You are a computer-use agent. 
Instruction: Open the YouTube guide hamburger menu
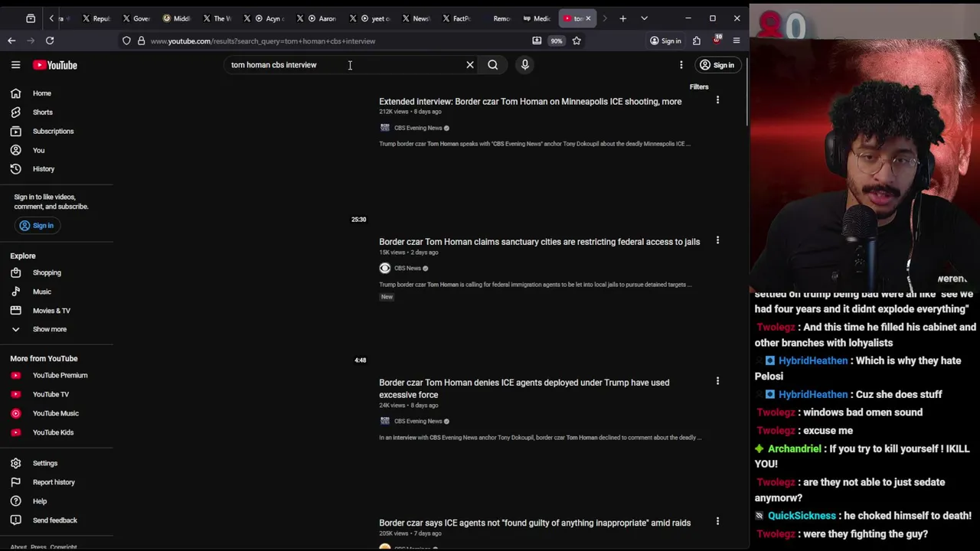coord(15,65)
